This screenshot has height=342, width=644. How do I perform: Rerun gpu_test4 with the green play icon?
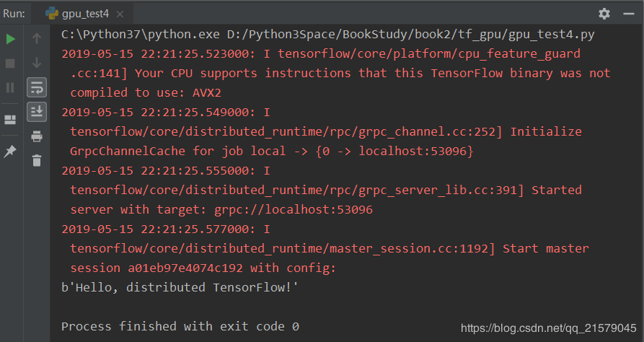click(x=11, y=39)
